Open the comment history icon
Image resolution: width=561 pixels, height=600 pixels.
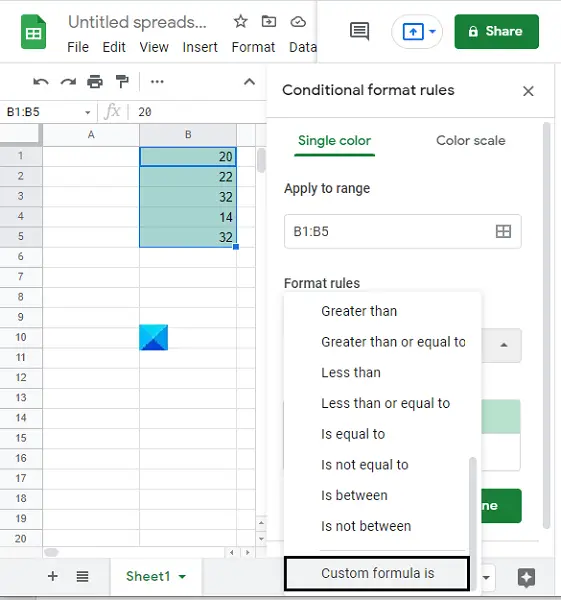click(x=360, y=31)
